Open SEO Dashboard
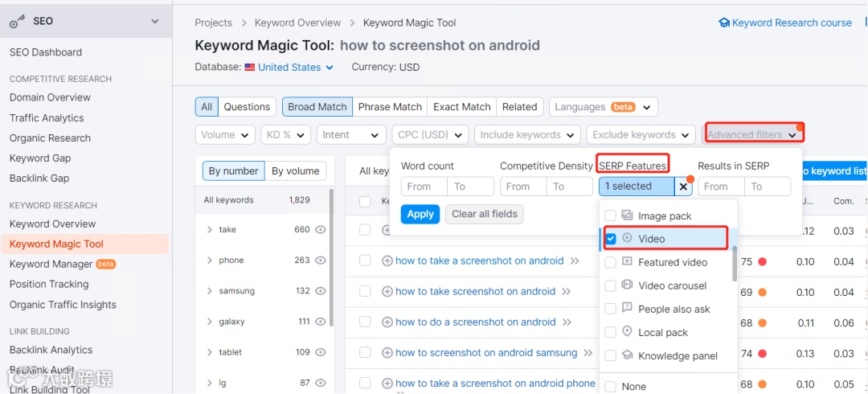 point(45,52)
